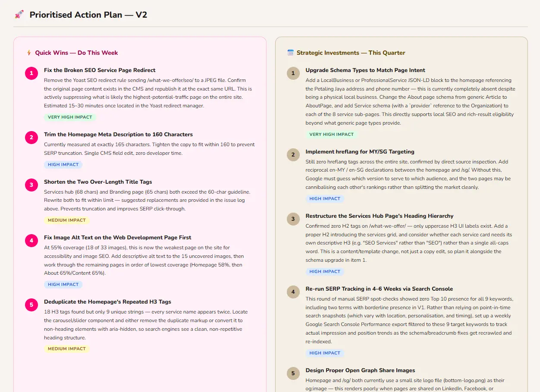540x392 pixels.
Task: Click the High Impact tag under Meta Description item
Action: point(63,164)
